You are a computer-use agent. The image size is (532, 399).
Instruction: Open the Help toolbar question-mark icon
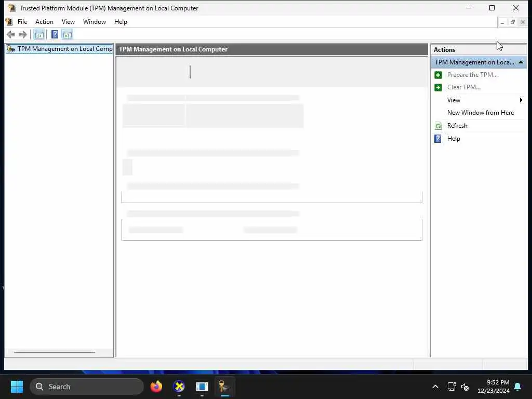(55, 34)
